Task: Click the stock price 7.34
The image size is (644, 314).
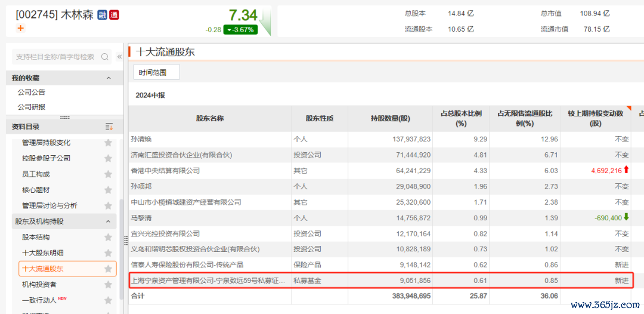Action: click(x=243, y=15)
